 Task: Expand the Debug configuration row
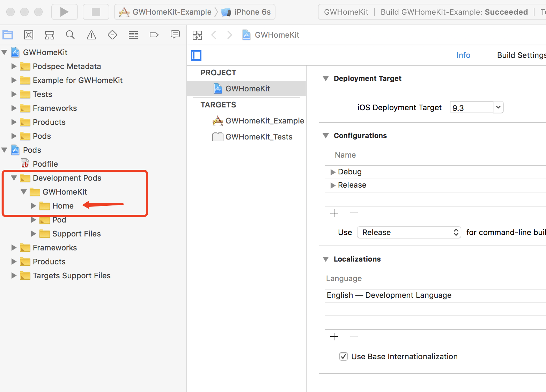[333, 172]
